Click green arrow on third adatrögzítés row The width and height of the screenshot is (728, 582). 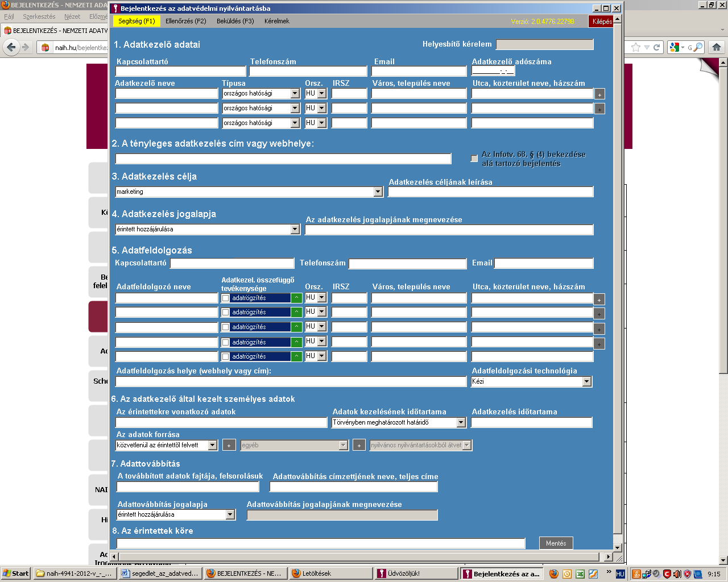[296, 327]
